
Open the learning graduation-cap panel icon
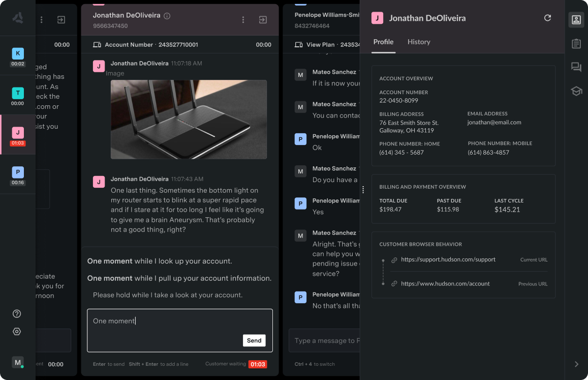(576, 91)
